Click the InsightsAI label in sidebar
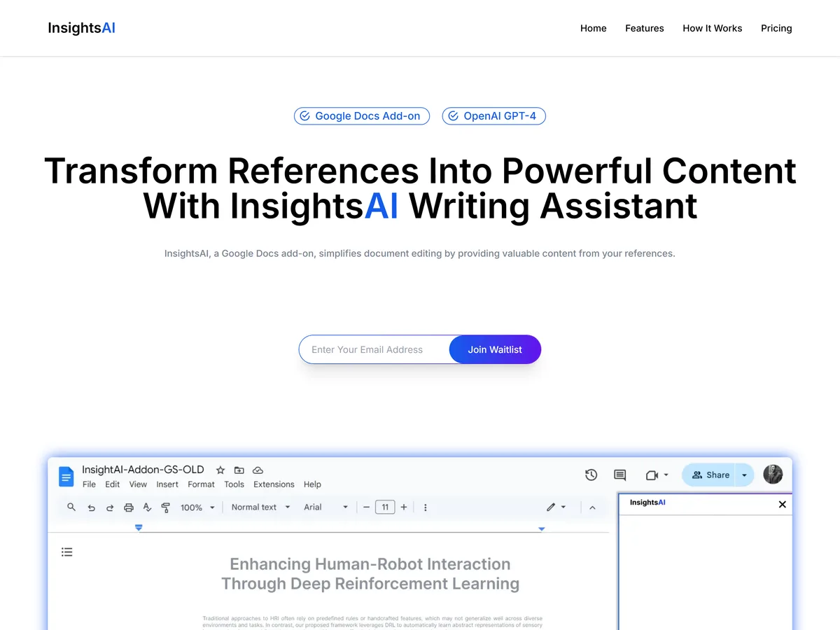 (647, 503)
